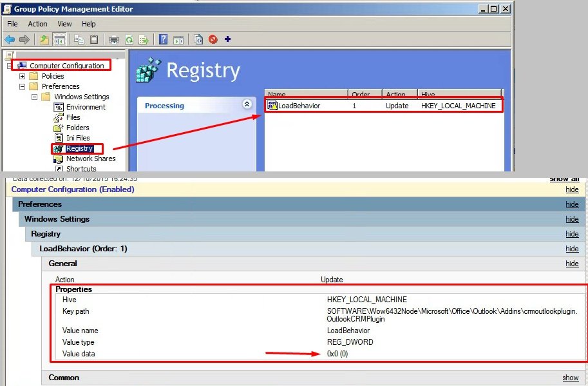This screenshot has width=588, height=386.
Task: Click the Up One Level folder icon
Action: pyautogui.click(x=44, y=39)
